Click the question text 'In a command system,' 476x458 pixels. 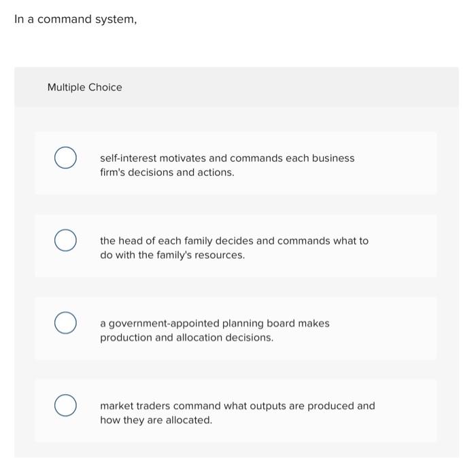75,19
